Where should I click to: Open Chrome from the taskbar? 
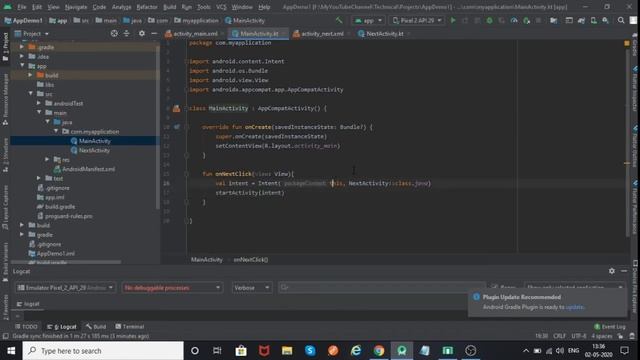point(379,351)
